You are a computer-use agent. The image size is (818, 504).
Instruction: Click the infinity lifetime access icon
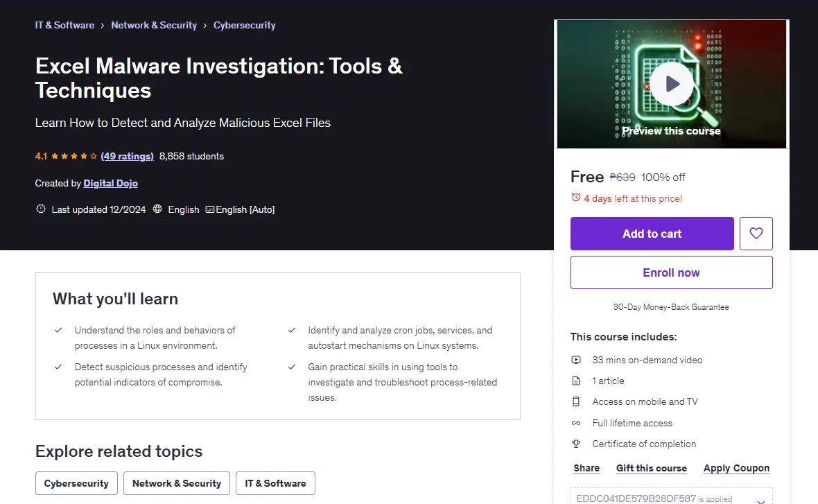576,423
